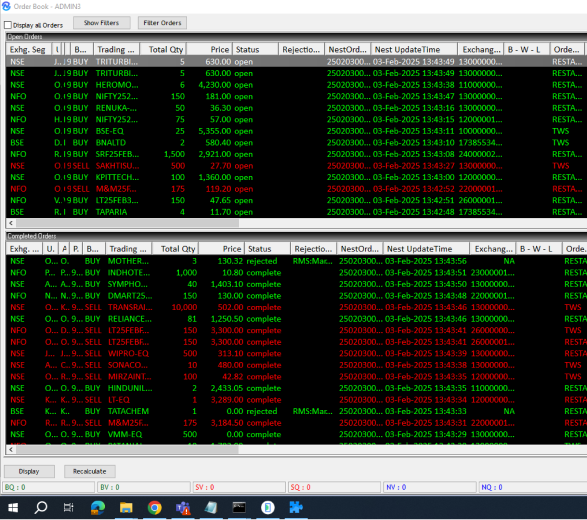
Task: Select RELIANCE... completed order row
Action: click(x=296, y=319)
